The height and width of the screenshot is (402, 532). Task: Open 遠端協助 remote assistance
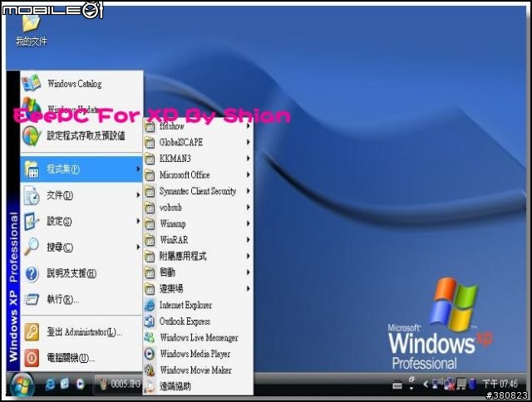tap(198, 386)
